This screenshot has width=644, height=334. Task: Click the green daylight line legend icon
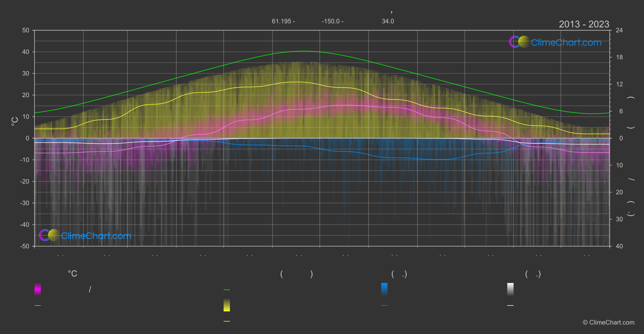point(227,290)
